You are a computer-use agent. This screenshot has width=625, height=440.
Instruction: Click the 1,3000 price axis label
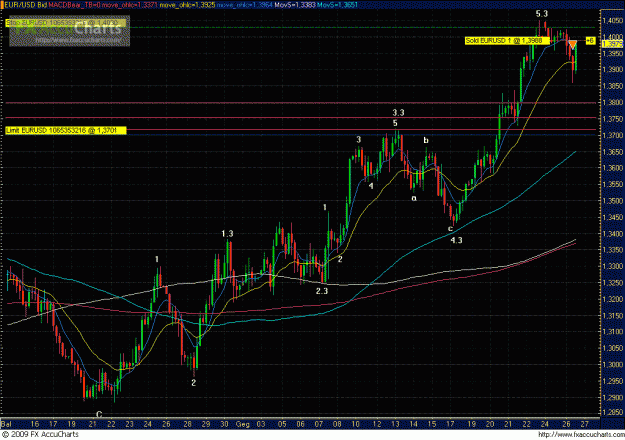(x=612, y=365)
